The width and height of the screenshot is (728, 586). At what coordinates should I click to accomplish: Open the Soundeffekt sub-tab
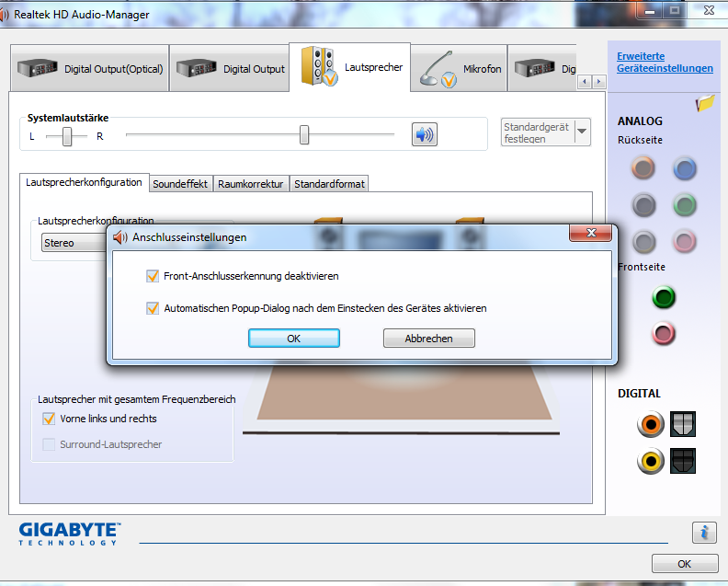coord(180,184)
